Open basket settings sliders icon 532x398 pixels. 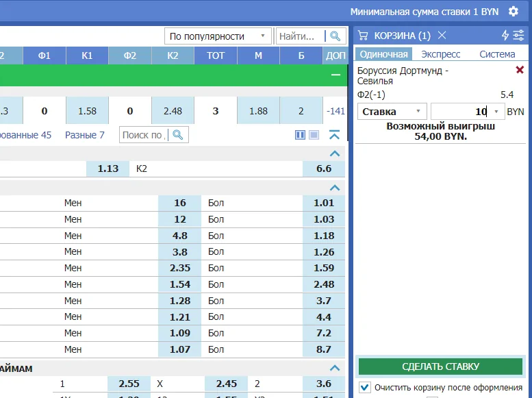(518, 36)
